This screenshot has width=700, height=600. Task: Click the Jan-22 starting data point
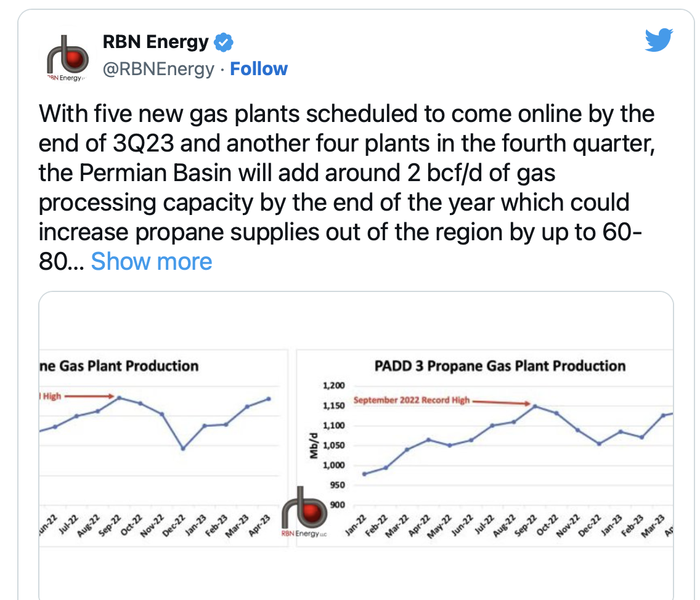point(364,474)
